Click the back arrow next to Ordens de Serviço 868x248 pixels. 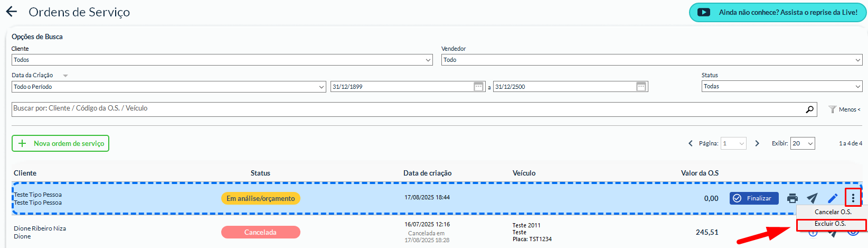point(11,12)
